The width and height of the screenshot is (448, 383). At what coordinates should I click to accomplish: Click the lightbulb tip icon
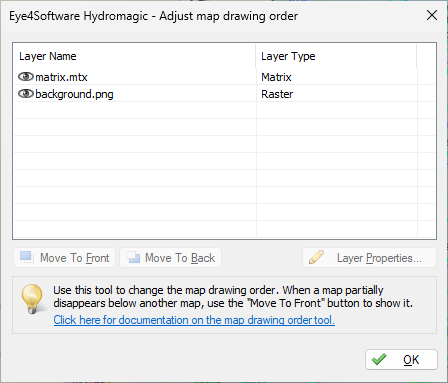coord(33,298)
